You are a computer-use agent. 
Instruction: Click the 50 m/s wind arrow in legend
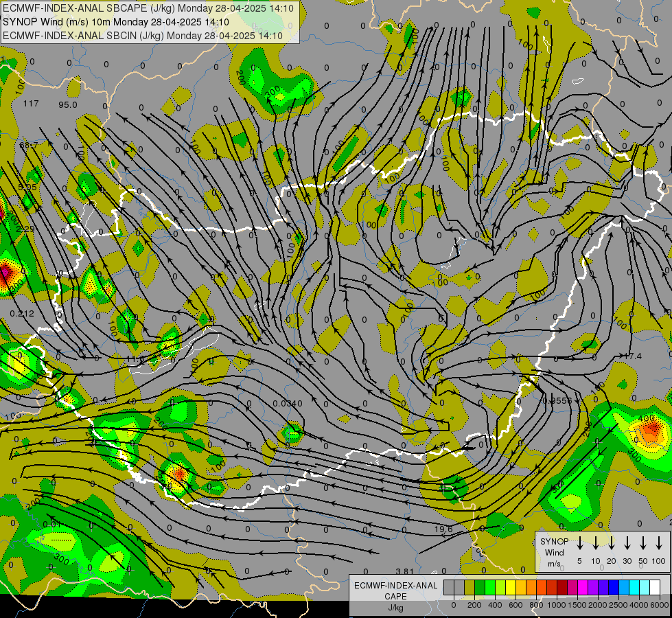[x=643, y=543]
